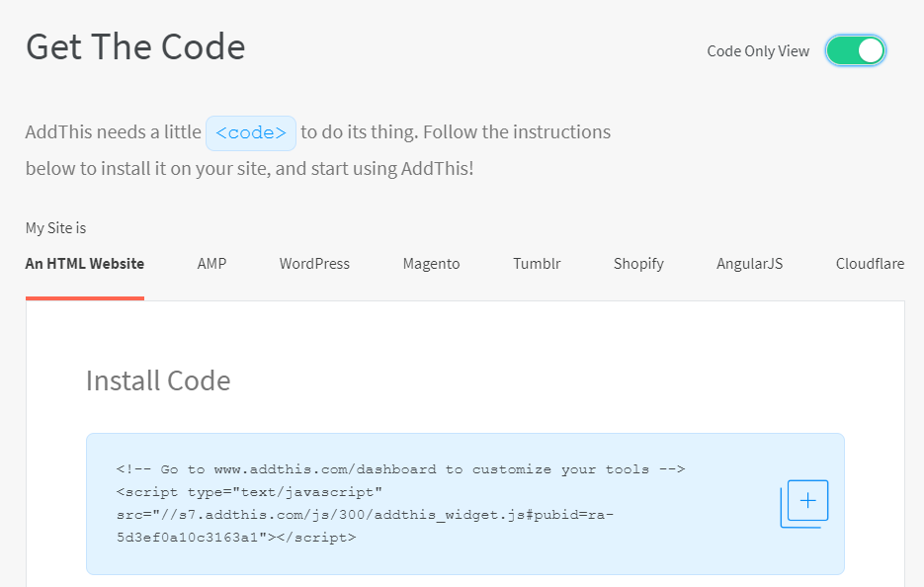The width and height of the screenshot is (924, 587).
Task: Click the www.addthis.com/dashboard comment line
Action: coord(400,469)
